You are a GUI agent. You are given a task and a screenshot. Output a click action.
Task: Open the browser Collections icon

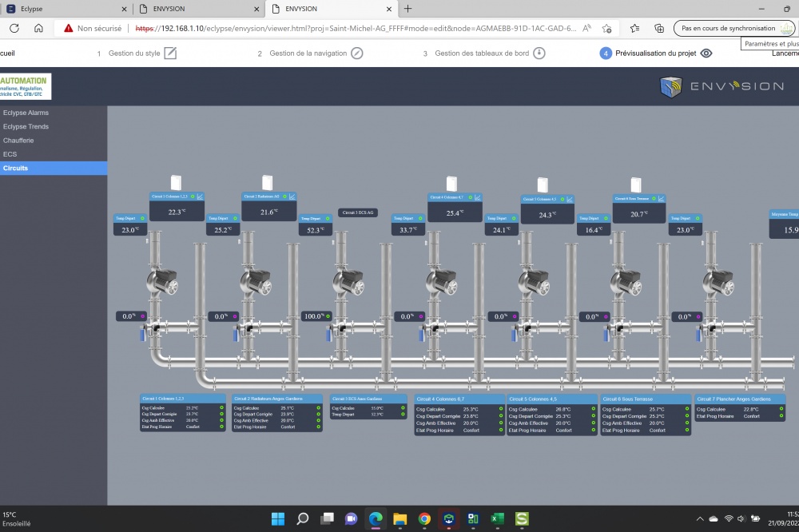pos(659,29)
